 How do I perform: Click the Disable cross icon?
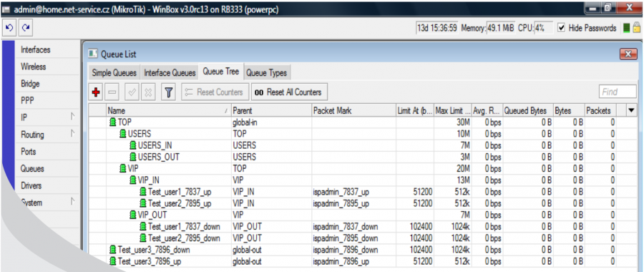pos(148,92)
